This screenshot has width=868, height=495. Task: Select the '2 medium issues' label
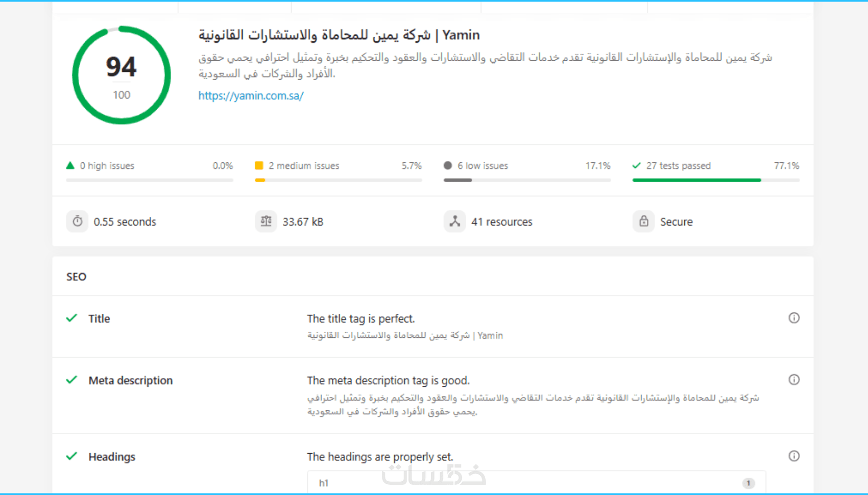[304, 166]
